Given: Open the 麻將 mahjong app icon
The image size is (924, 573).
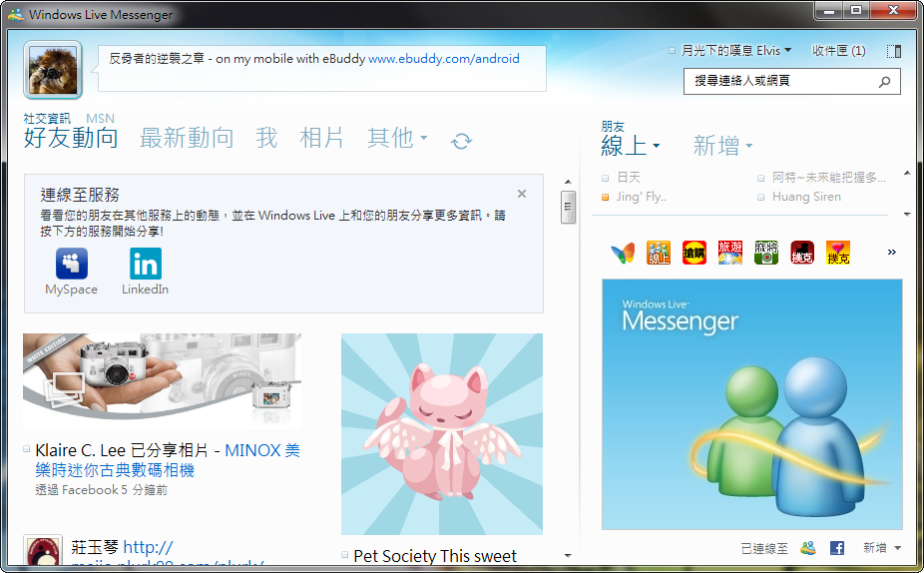Looking at the screenshot, I should click(766, 253).
